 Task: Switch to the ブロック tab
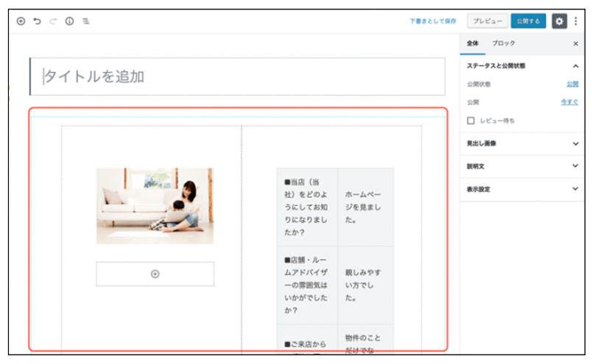click(504, 44)
